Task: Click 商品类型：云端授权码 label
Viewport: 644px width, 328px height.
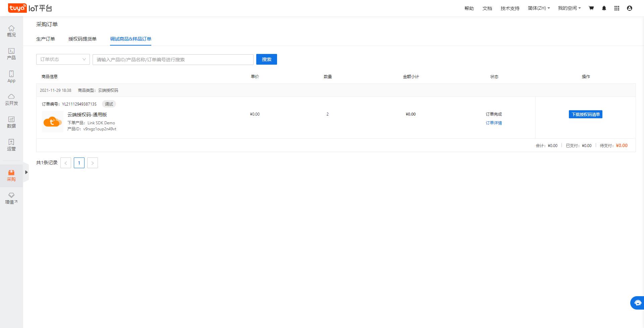Action: (x=98, y=90)
